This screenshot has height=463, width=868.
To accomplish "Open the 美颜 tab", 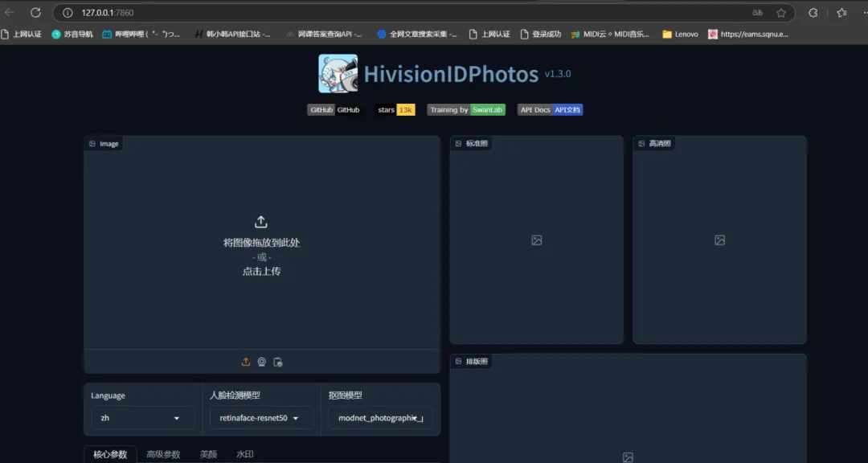I will tap(208, 455).
